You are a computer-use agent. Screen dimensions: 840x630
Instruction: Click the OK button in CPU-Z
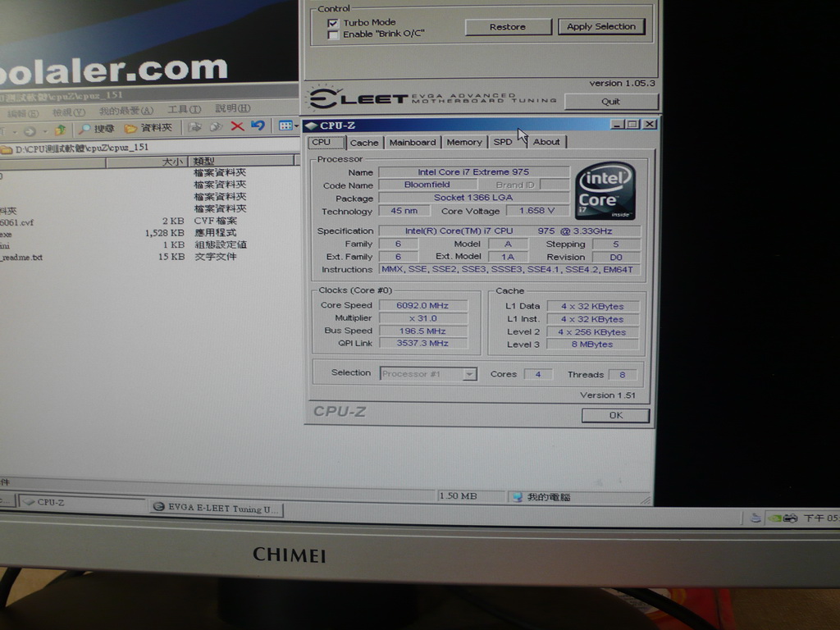tap(615, 415)
